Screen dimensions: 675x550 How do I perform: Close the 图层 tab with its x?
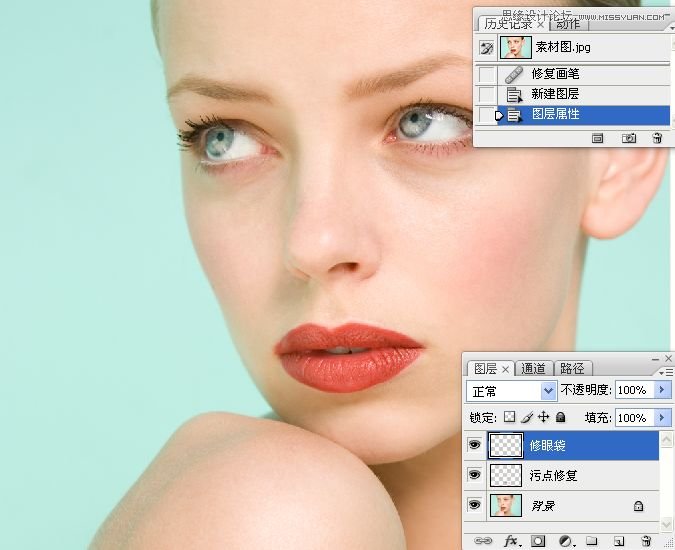tap(506, 369)
